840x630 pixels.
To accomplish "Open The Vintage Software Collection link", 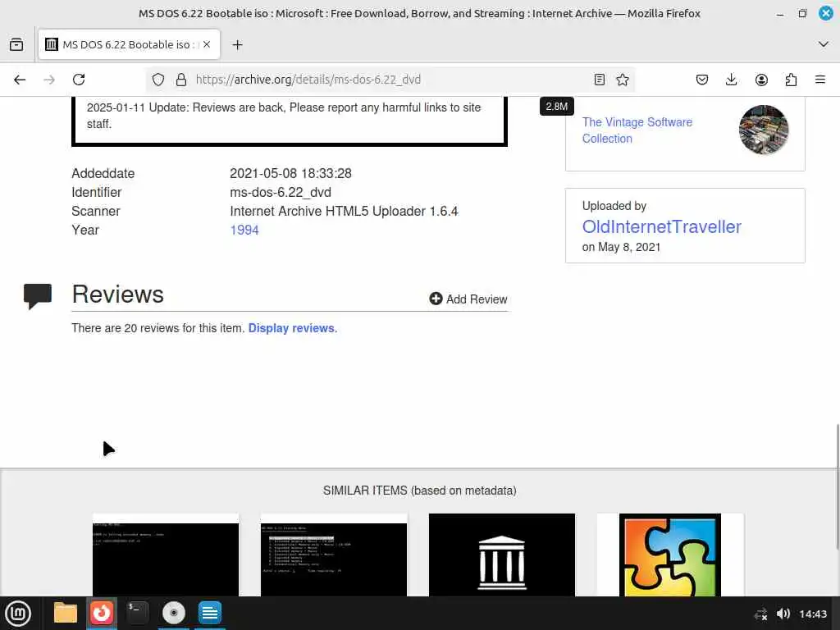I will (637, 130).
